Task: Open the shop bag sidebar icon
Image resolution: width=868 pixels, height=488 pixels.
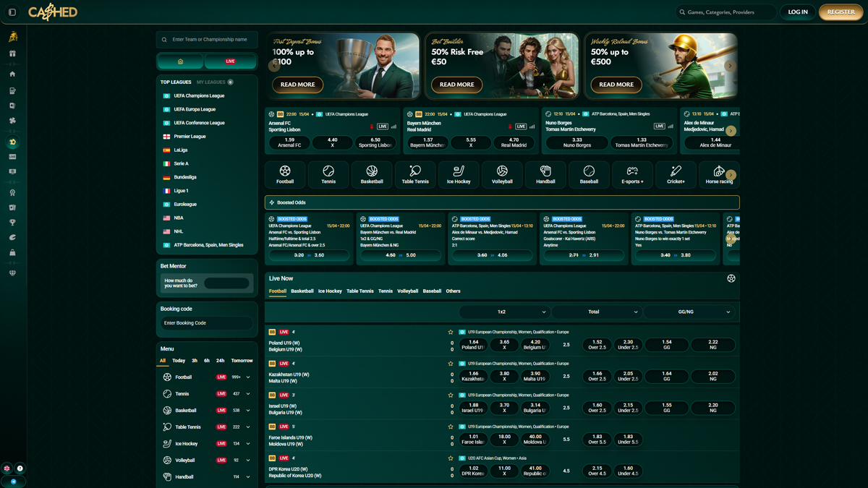Action: [12, 253]
